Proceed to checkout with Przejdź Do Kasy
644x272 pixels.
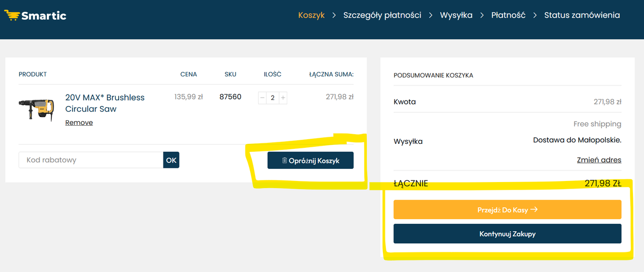(507, 210)
